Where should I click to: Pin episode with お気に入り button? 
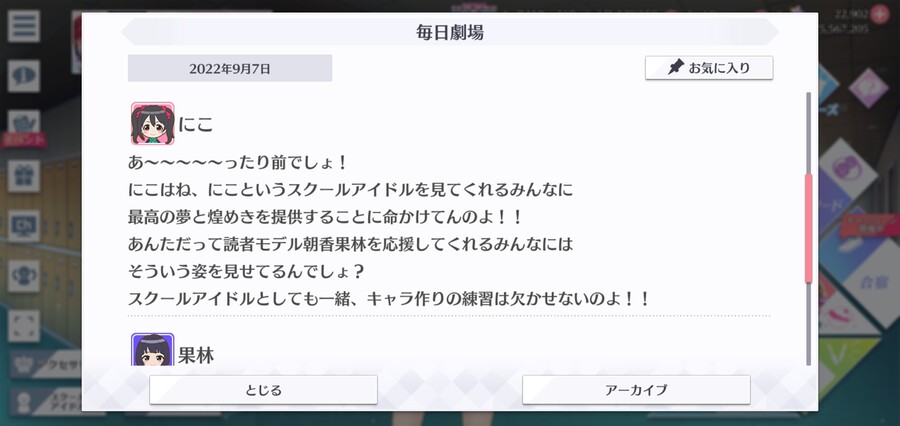pyautogui.click(x=709, y=68)
